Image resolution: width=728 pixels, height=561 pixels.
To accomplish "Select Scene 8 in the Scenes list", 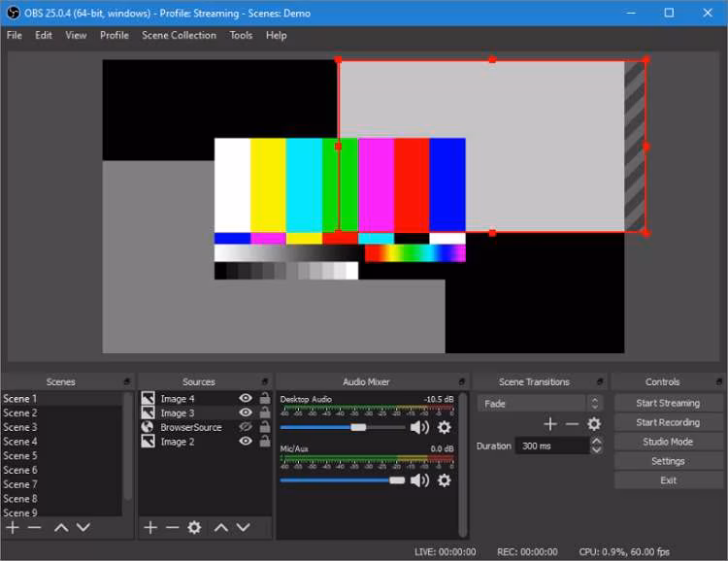I will pyautogui.click(x=62, y=498).
